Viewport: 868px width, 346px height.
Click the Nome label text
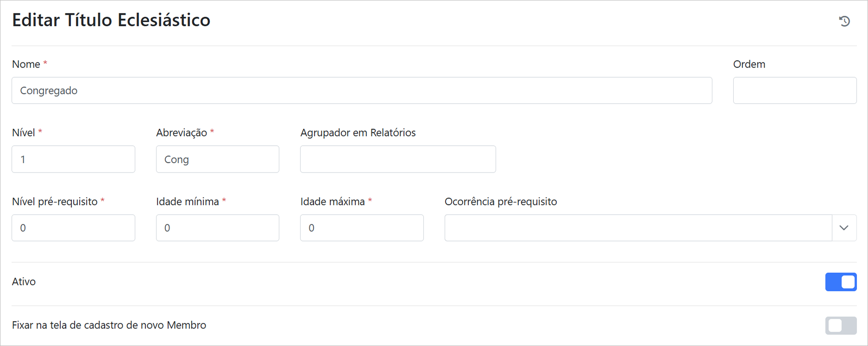[26, 64]
